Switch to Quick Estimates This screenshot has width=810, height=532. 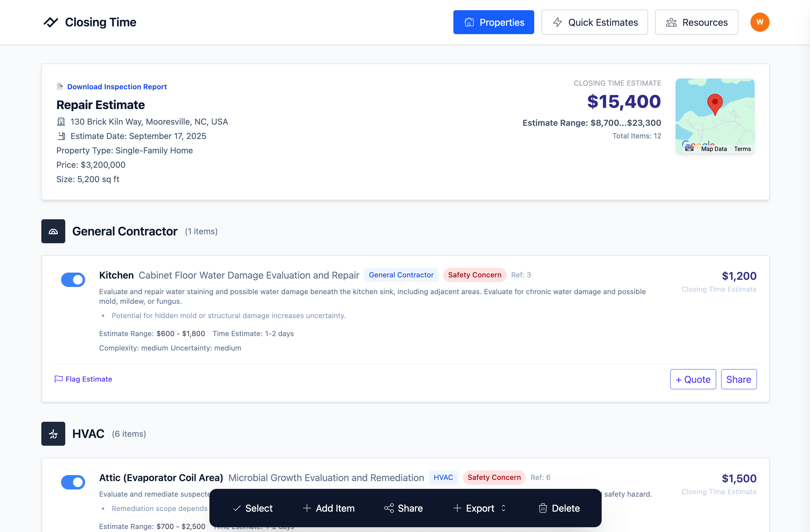[x=594, y=22]
